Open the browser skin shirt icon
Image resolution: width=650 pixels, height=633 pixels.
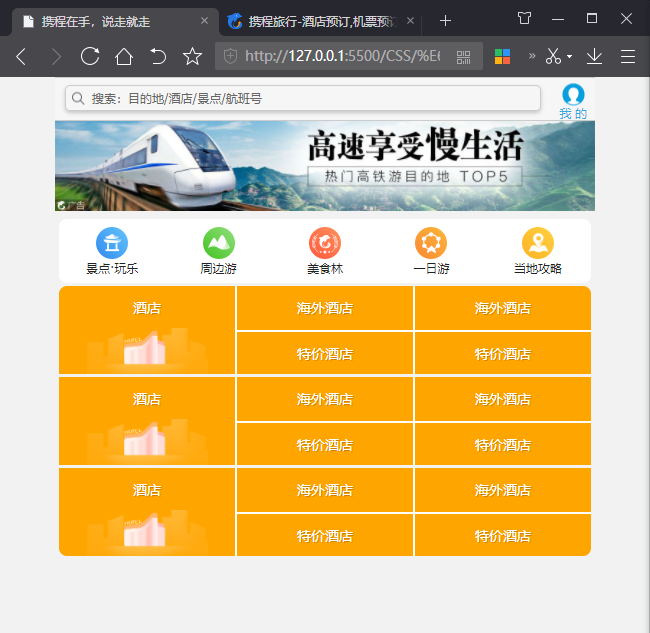tap(524, 19)
